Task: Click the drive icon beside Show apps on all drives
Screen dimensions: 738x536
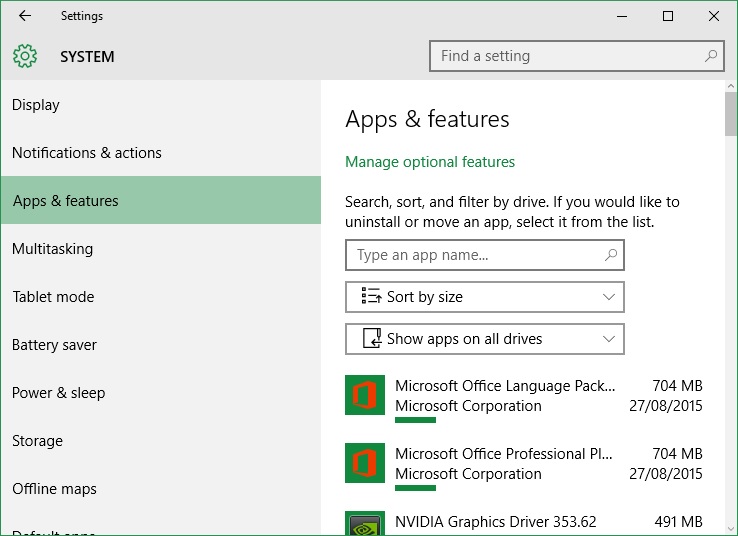Action: 372,338
